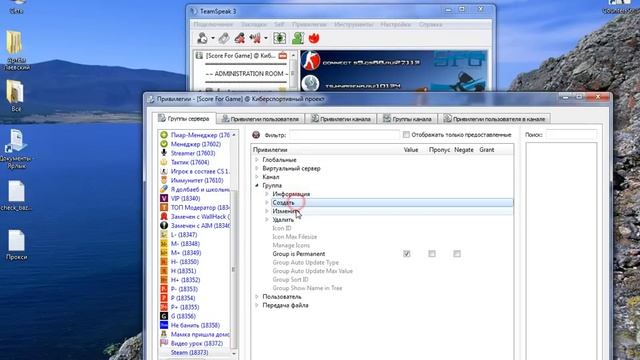Viewport: 640px width, 360px height.
Task: Switch to Привилегии пользователя в канале tab
Action: coord(494,119)
